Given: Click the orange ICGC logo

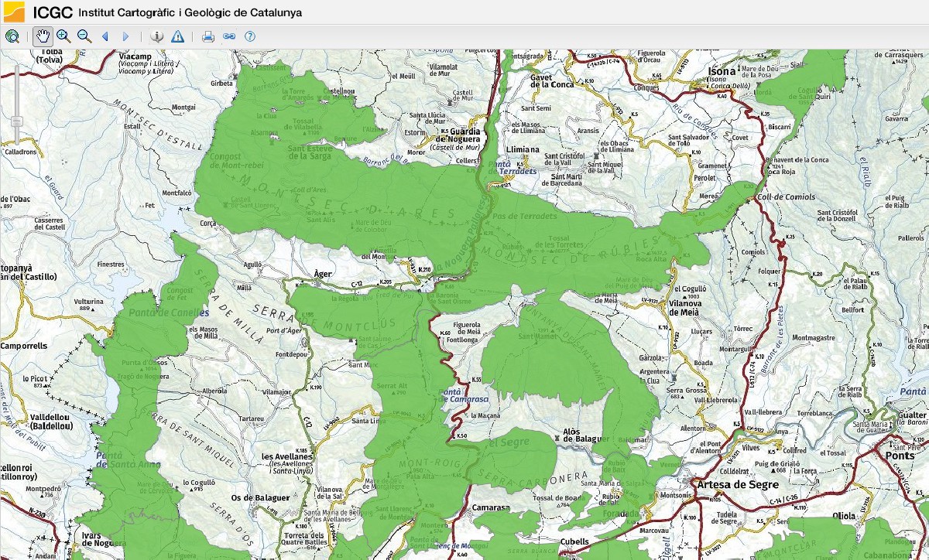Looking at the screenshot, I should [x=13, y=12].
